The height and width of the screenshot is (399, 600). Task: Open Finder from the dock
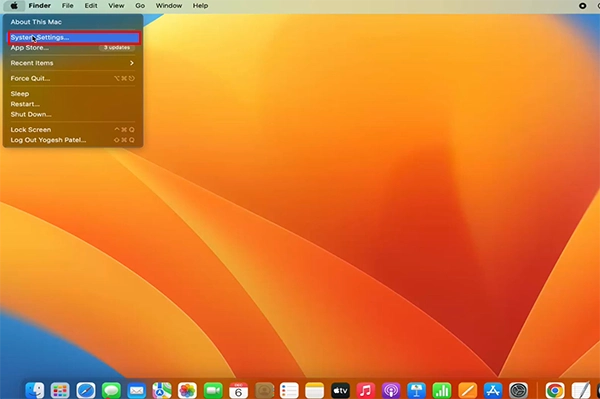pyautogui.click(x=35, y=391)
